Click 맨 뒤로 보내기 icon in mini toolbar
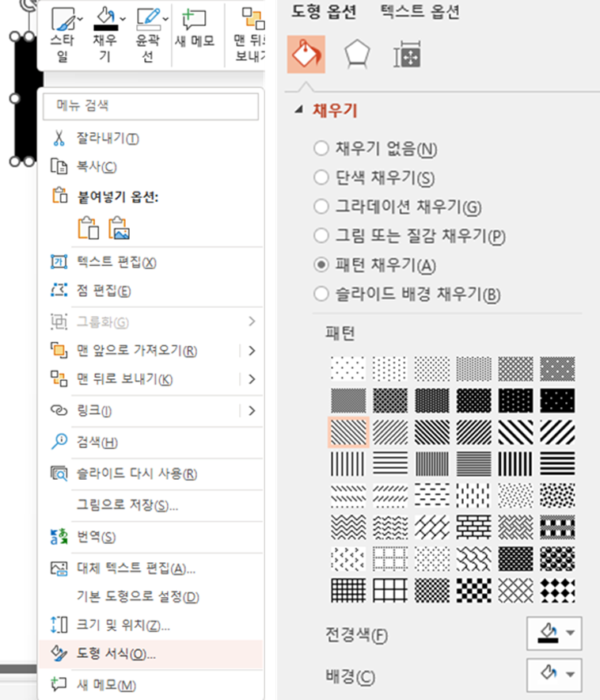 click(x=253, y=19)
